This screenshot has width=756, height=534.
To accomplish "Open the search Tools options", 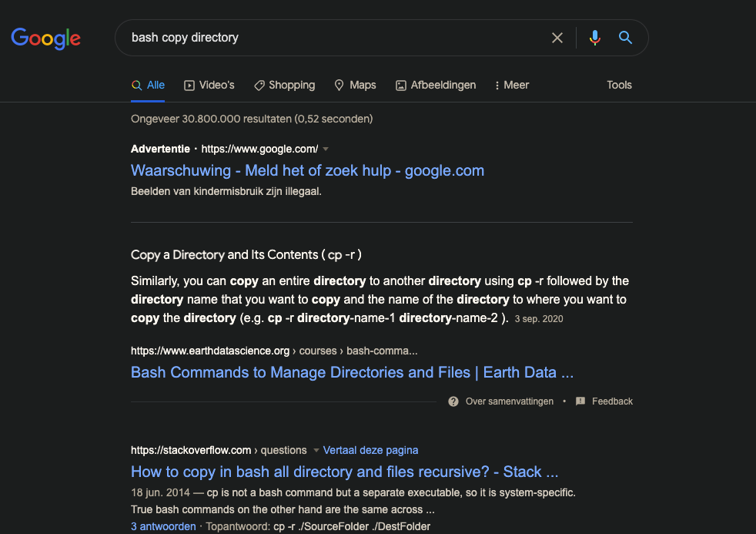I will (619, 86).
